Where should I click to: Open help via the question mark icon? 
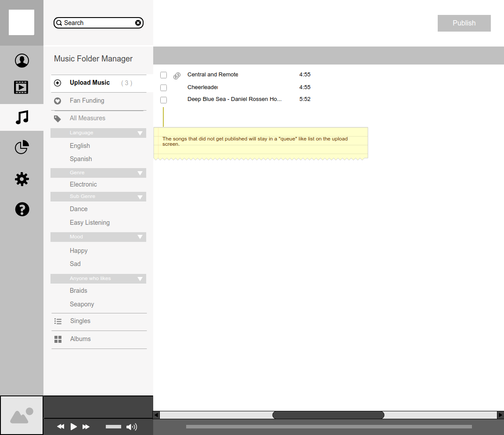[x=22, y=209]
